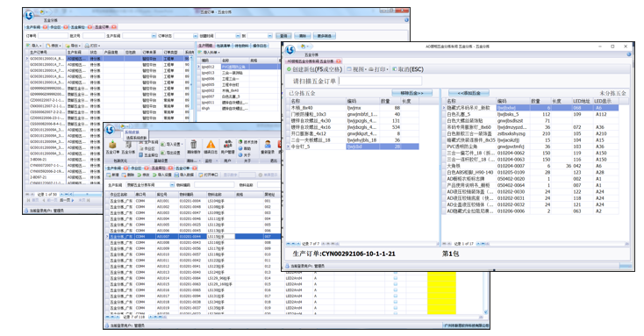Viewport: 644px width, 336px height.
Task: Click the 更多筛选 button in back window
Action: [324, 36]
